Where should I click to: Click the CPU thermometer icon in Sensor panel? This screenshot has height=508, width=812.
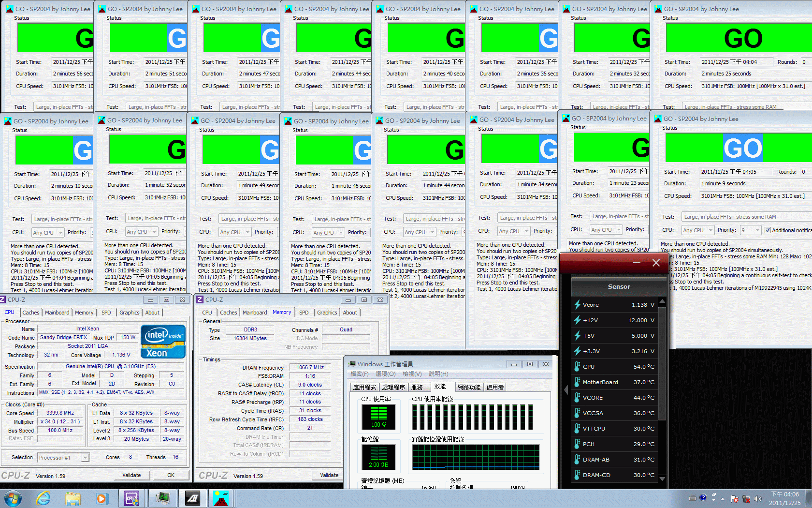pos(577,367)
